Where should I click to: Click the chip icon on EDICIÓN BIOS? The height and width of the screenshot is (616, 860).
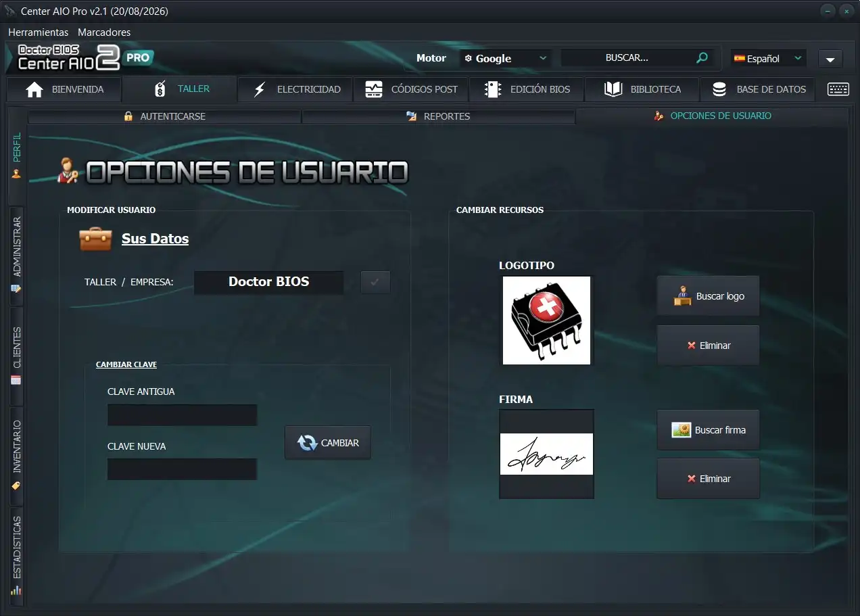[x=494, y=89]
